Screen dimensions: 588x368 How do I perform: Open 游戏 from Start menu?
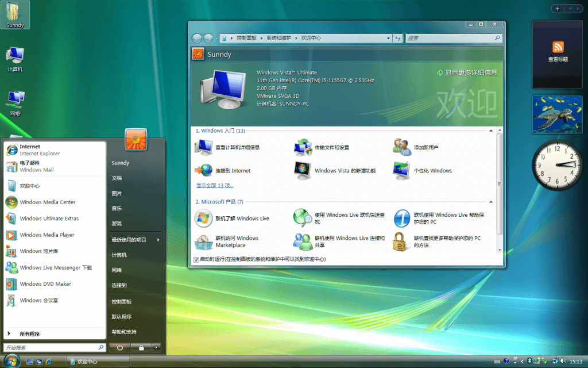tap(117, 223)
